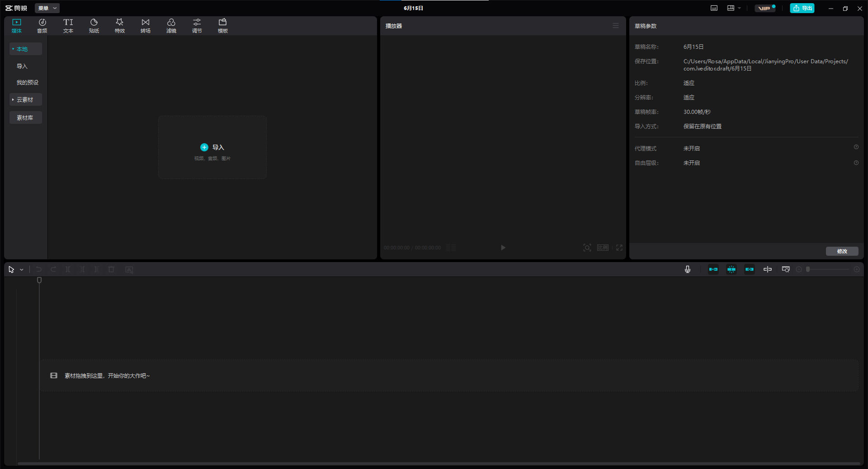Toggle auto snapping in timeline toolbar
This screenshot has width=868, height=469.
pyautogui.click(x=731, y=269)
